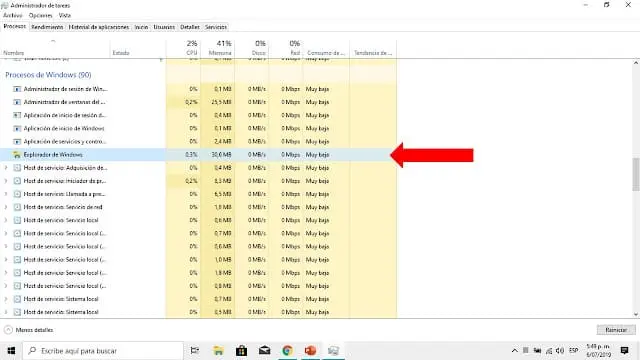Expand the Servicio local row using 1,0 MB
This screenshot has height=360, width=640.
(6, 260)
